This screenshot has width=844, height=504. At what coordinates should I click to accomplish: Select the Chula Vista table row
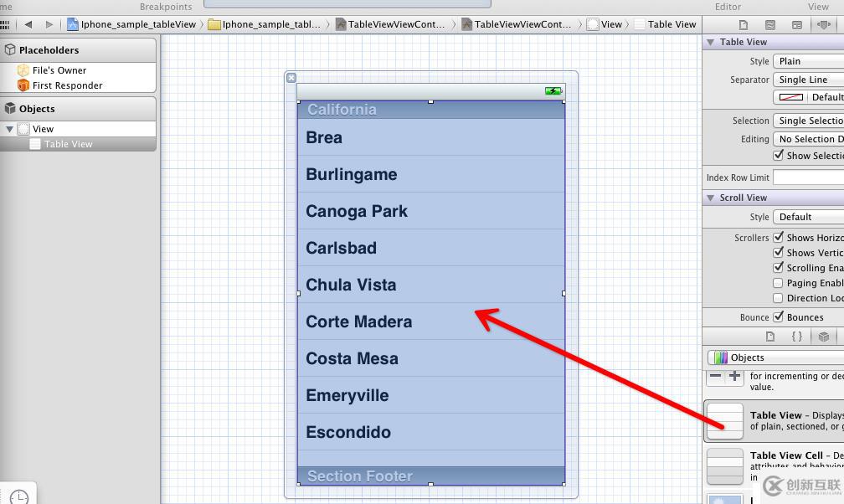431,285
